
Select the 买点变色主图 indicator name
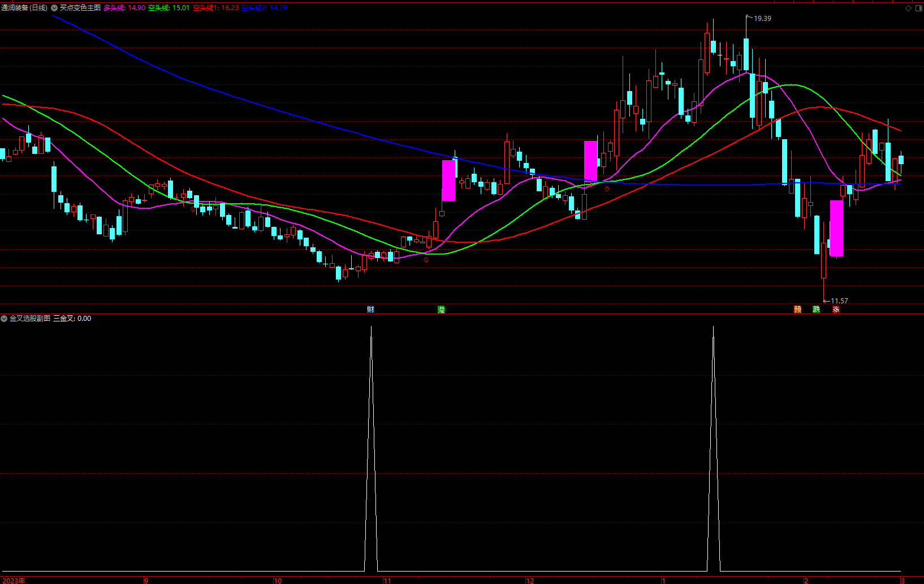tap(80, 8)
